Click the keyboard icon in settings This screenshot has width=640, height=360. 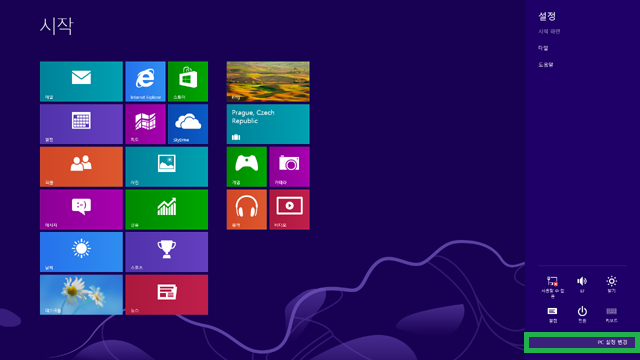pyautogui.click(x=611, y=315)
